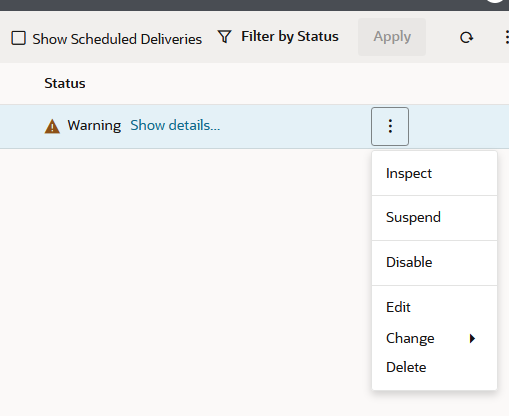The image size is (509, 416).
Task: Open the toolbar overflow dots at the right edge
Action: coord(506,37)
